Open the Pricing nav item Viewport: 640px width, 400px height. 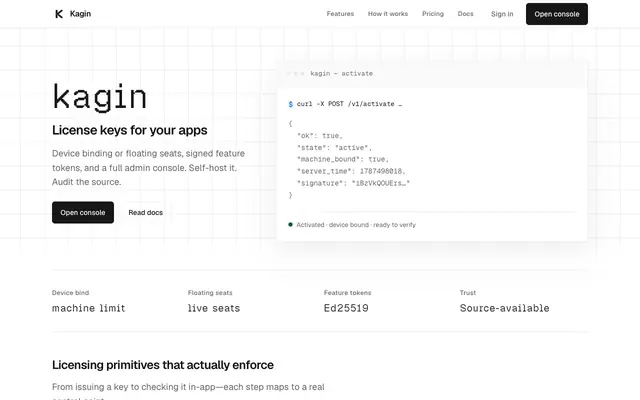(x=433, y=14)
